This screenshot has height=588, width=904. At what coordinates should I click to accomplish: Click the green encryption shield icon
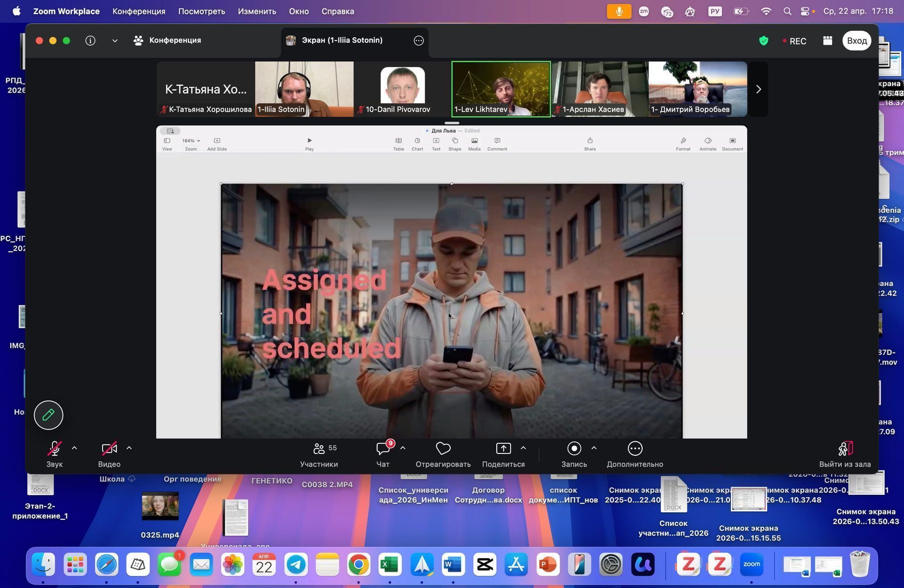pyautogui.click(x=763, y=41)
